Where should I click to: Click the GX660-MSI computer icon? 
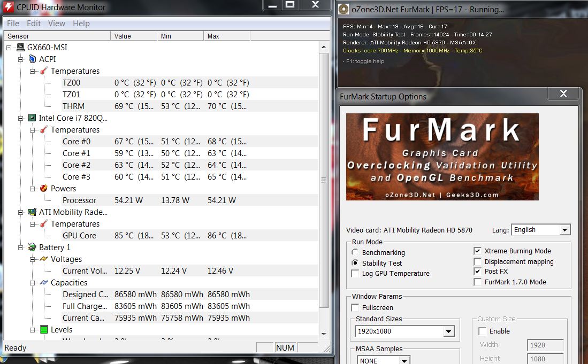tap(21, 48)
